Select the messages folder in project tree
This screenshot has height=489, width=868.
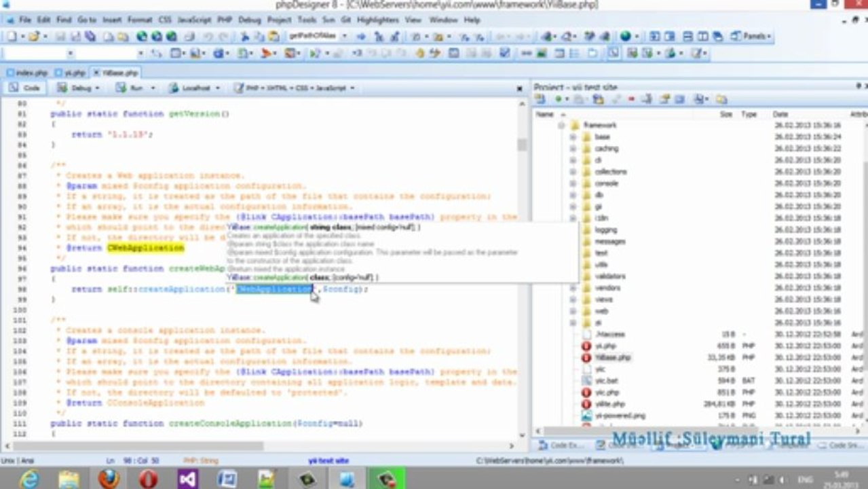click(x=610, y=242)
